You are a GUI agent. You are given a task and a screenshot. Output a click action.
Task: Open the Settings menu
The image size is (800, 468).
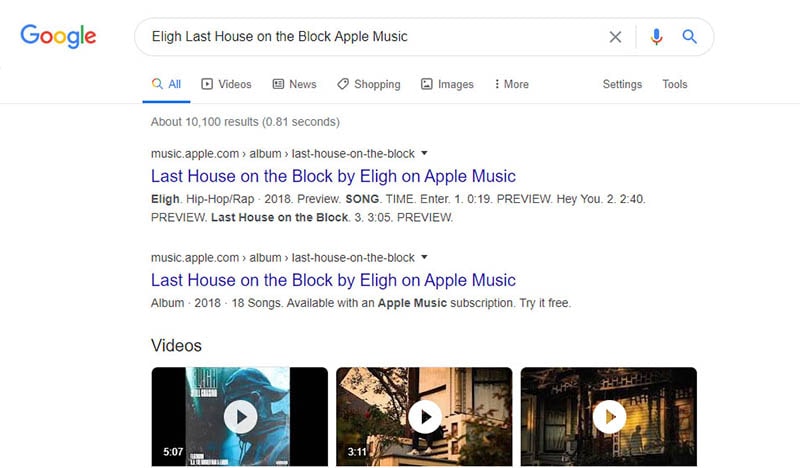(x=622, y=84)
